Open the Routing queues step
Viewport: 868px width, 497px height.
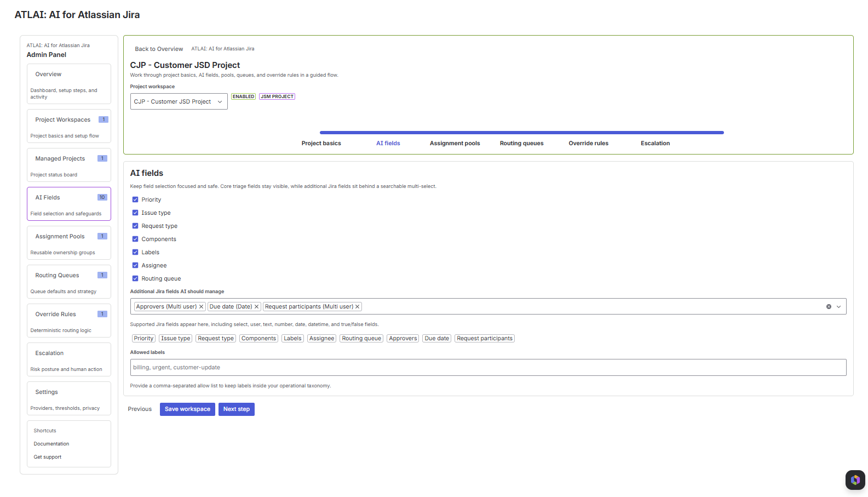(x=521, y=144)
